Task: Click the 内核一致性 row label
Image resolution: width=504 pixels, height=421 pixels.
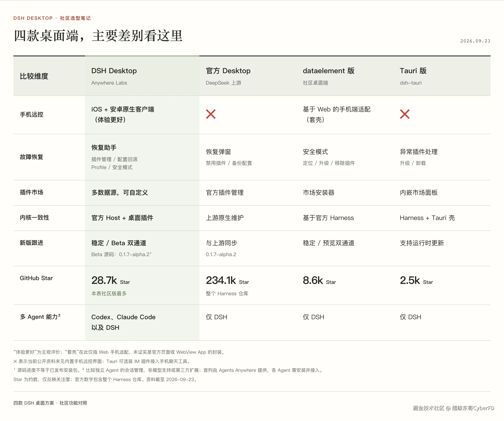Action: pyautogui.click(x=34, y=218)
